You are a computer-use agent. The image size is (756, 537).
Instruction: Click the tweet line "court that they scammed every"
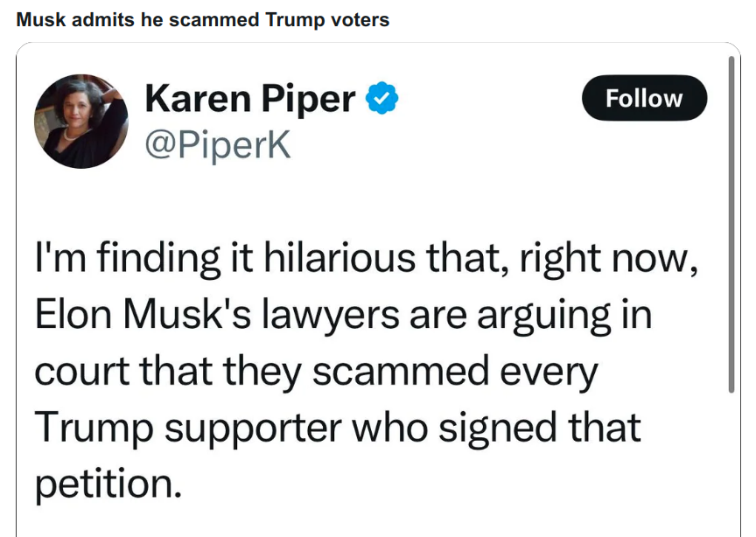pos(316,372)
